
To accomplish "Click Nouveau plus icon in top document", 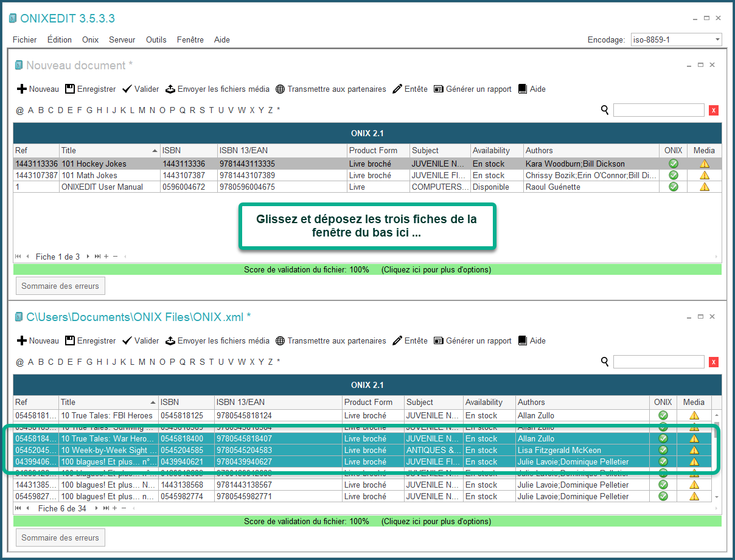I will [x=22, y=89].
